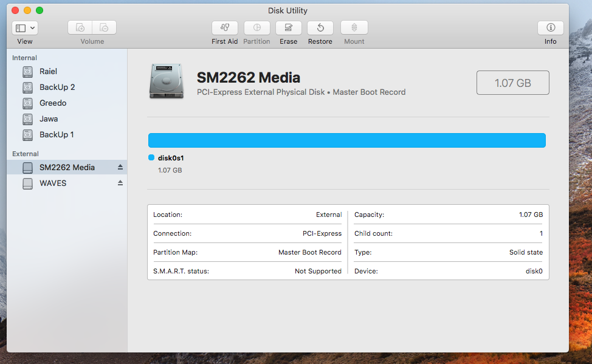Click the Restore toolbar icon

pos(320,27)
